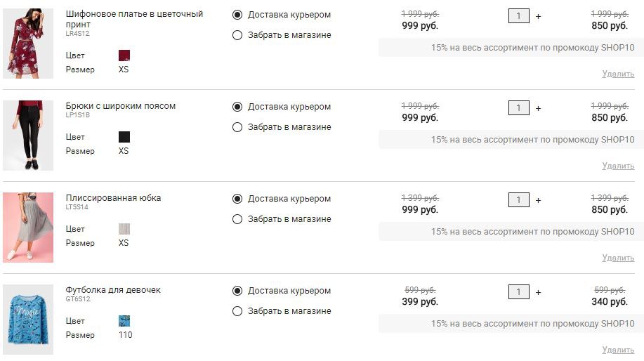Delete the pleated skirt from cart
Screen dimensions: 644x361
(x=618, y=258)
